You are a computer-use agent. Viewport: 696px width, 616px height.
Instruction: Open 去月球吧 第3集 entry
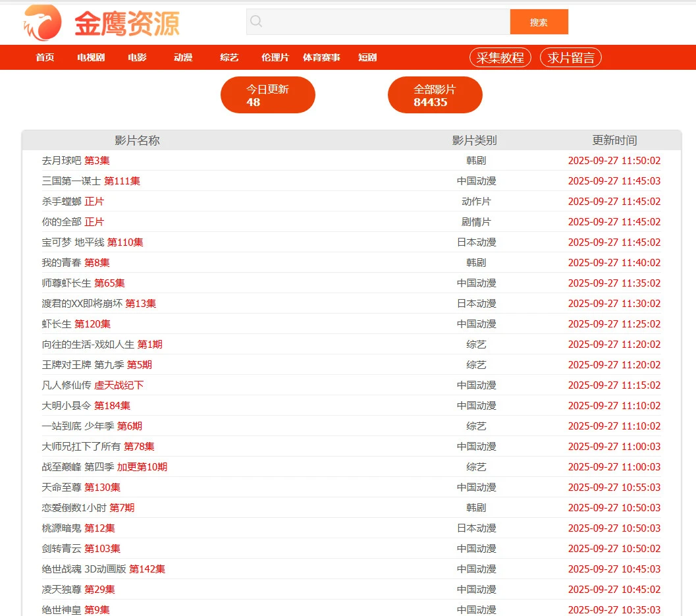pyautogui.click(x=76, y=161)
